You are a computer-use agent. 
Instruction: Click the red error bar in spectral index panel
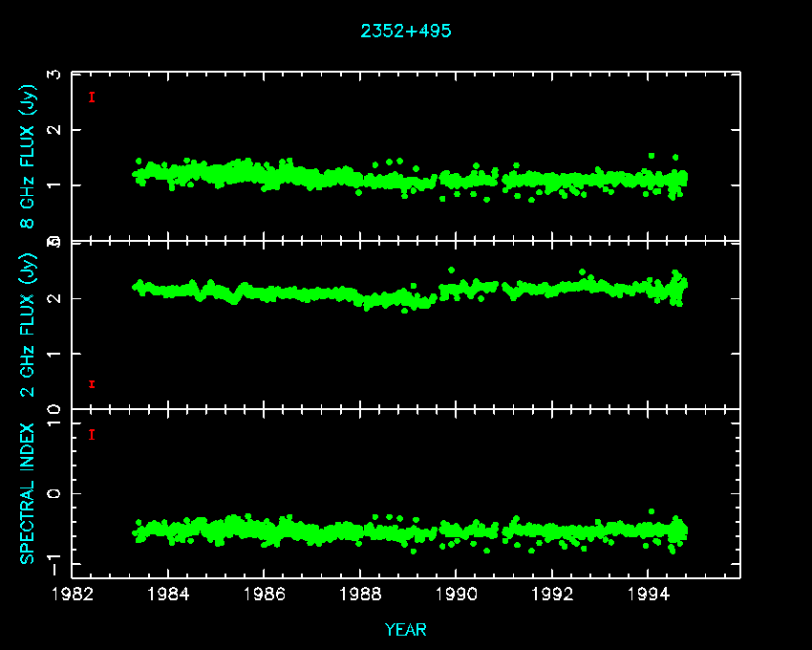click(92, 434)
